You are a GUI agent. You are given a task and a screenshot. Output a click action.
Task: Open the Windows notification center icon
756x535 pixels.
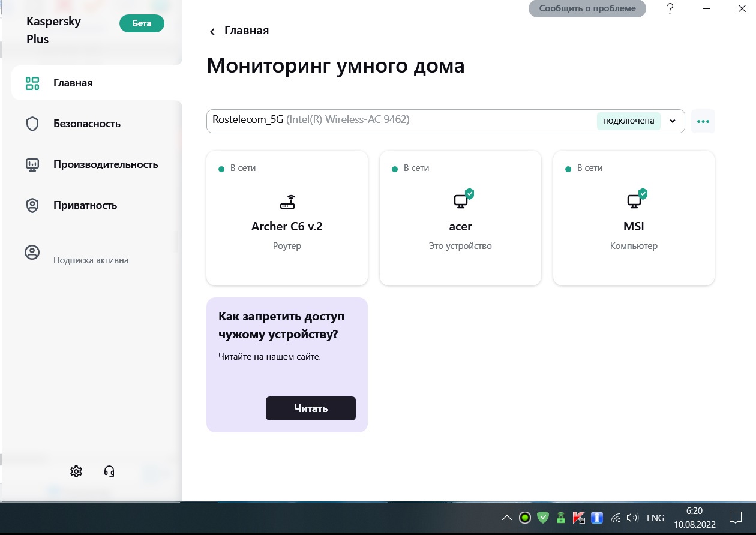pos(736,518)
